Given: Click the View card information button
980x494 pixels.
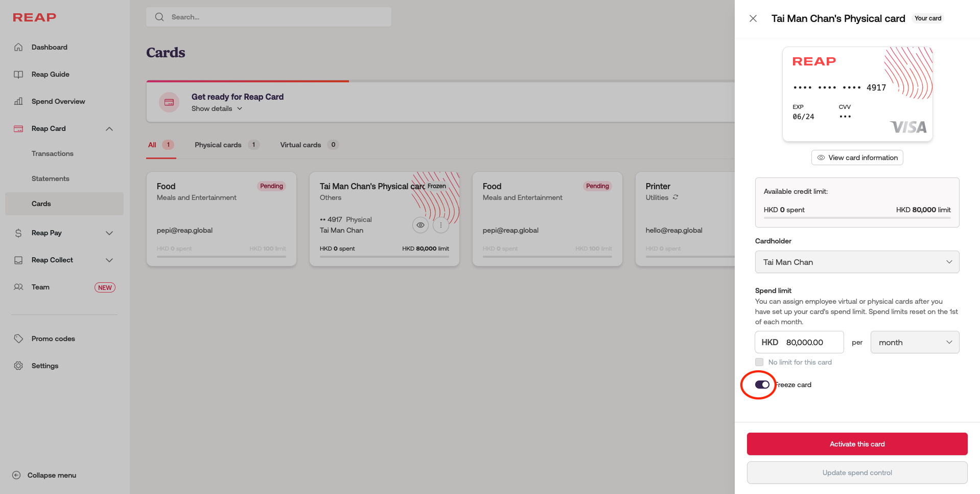Looking at the screenshot, I should [x=857, y=158].
